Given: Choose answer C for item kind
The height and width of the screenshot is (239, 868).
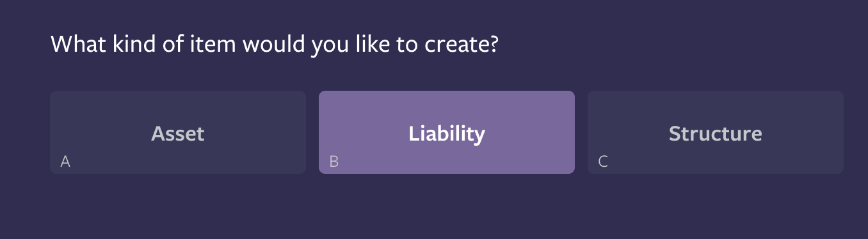Looking at the screenshot, I should [716, 132].
